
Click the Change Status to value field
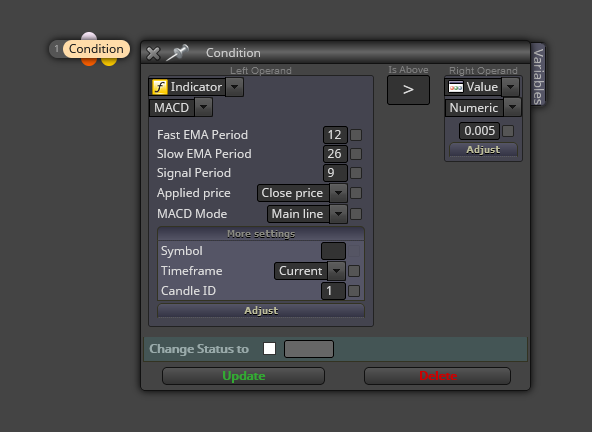(309, 349)
